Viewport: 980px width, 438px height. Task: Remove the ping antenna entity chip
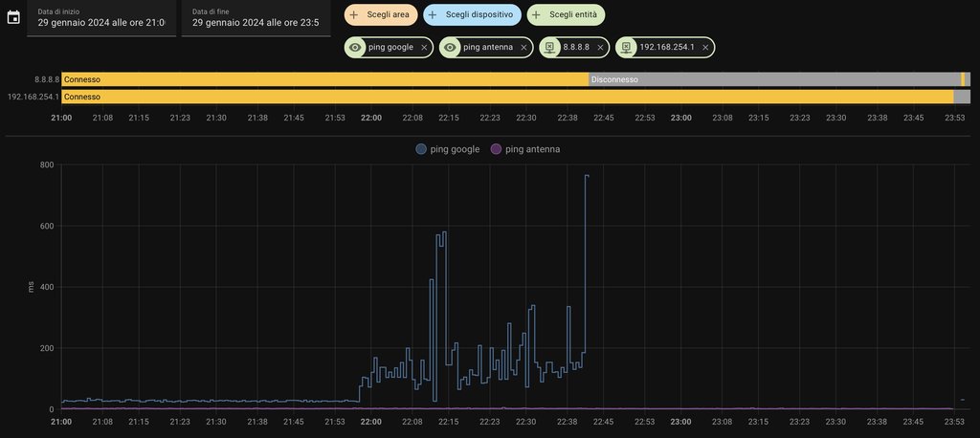tap(523, 47)
